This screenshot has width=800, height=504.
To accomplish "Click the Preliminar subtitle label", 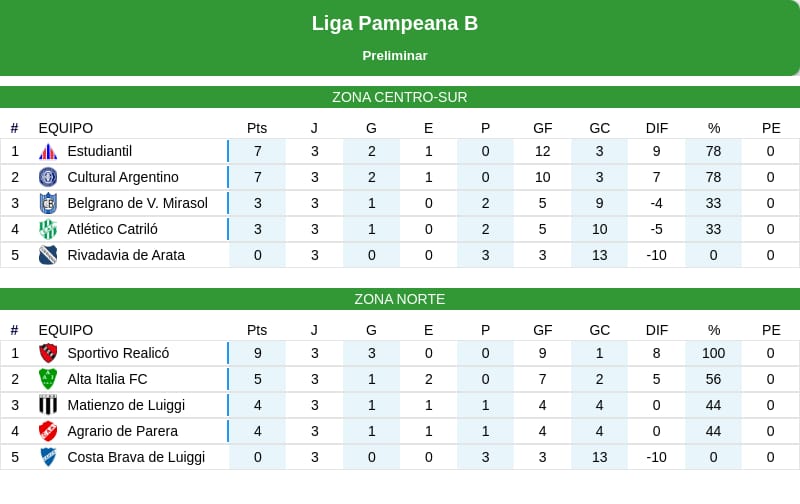I will (x=395, y=56).
